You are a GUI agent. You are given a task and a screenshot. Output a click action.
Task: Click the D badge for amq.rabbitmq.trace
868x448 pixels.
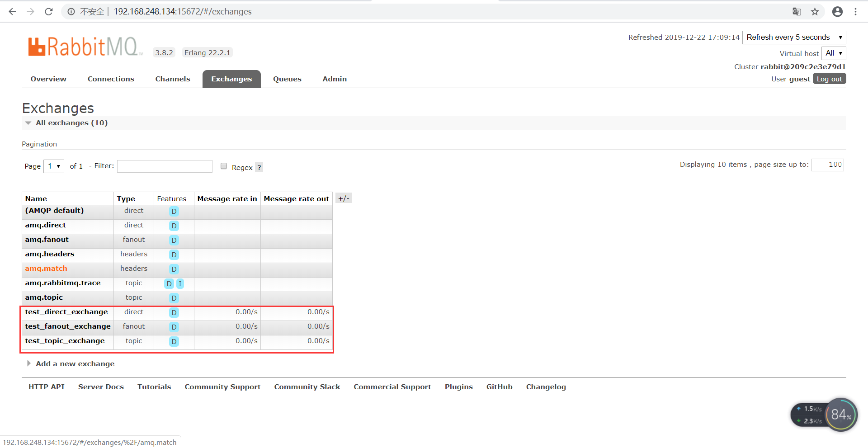[x=169, y=283]
